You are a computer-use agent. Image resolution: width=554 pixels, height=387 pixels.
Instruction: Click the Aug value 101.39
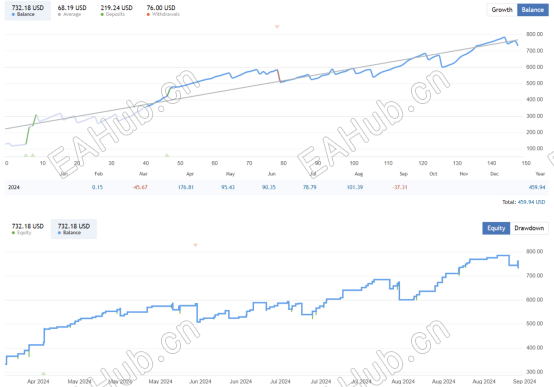355,187
